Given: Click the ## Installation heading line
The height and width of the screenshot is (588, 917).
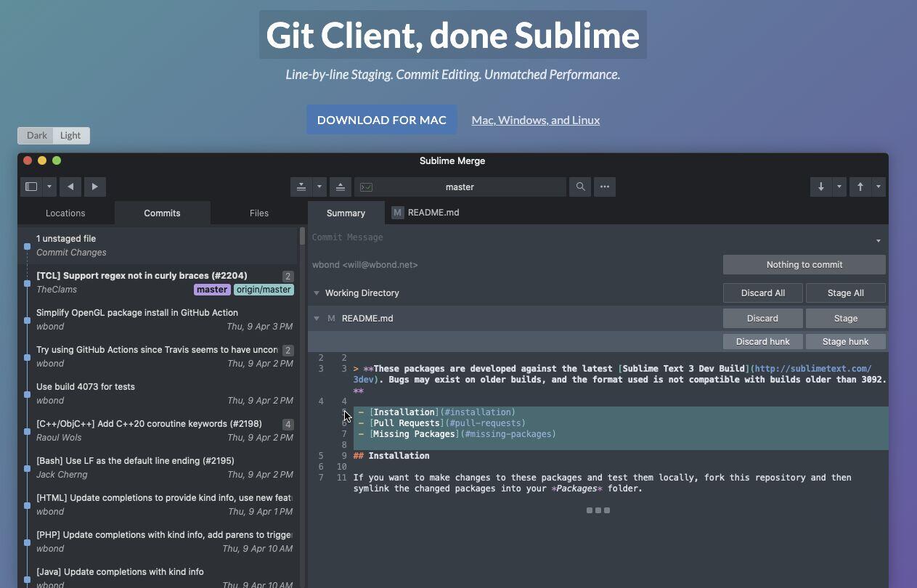Looking at the screenshot, I should [x=391, y=456].
